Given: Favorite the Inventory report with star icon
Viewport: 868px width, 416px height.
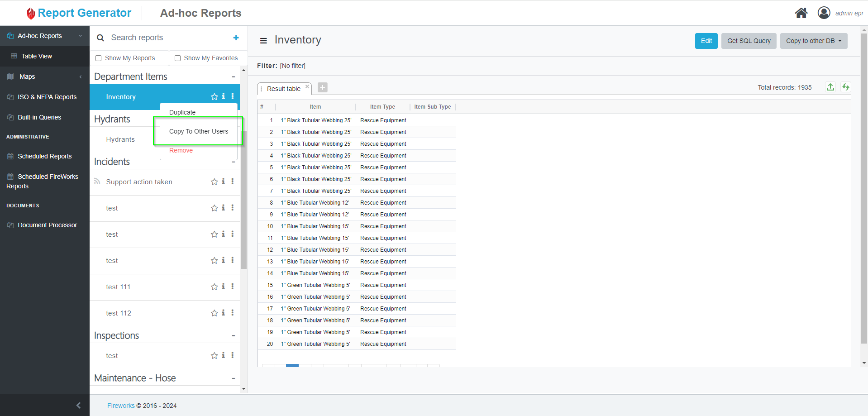Looking at the screenshot, I should click(x=214, y=96).
